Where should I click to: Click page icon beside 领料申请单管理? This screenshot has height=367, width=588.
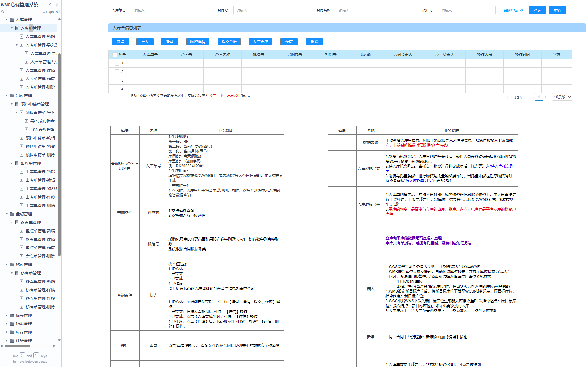(x=17, y=104)
